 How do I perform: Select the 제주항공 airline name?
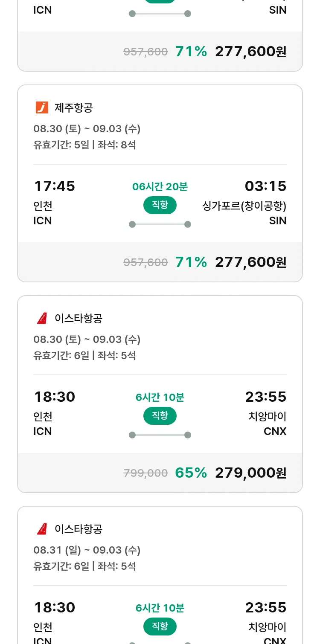73,108
